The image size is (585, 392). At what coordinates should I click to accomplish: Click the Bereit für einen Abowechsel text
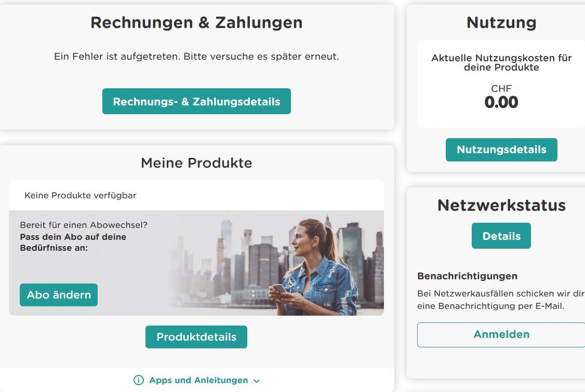point(84,225)
